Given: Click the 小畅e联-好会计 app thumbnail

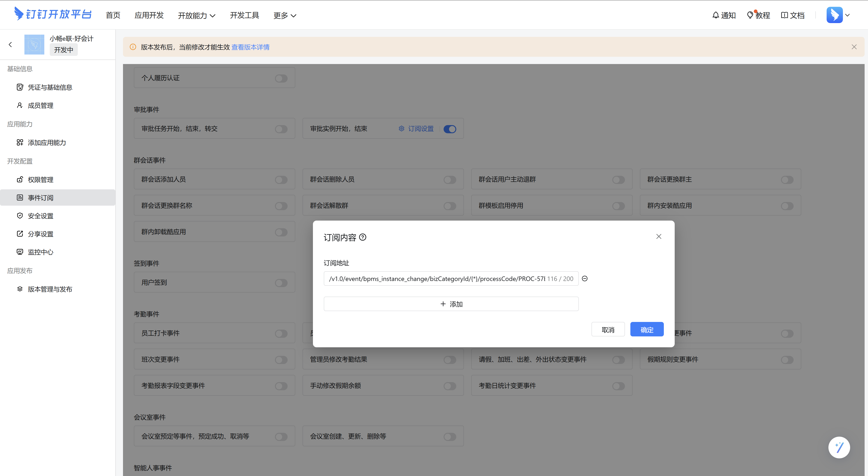Looking at the screenshot, I should (34, 45).
